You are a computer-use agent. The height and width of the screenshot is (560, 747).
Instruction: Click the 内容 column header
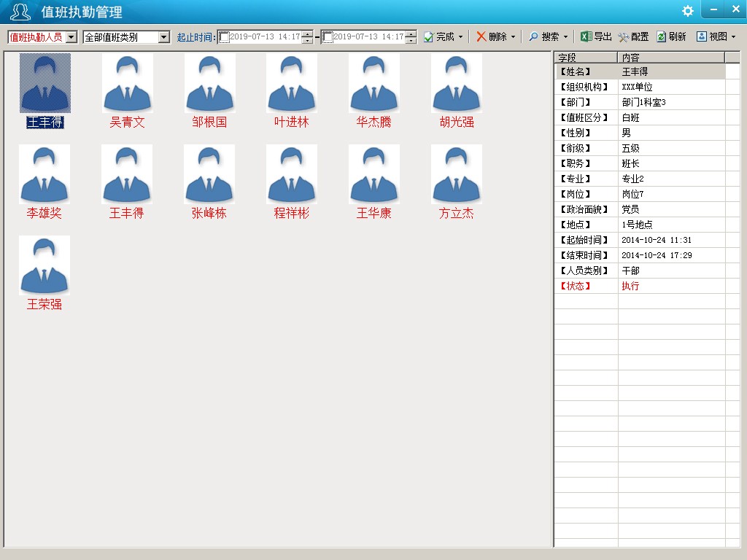[x=671, y=57]
